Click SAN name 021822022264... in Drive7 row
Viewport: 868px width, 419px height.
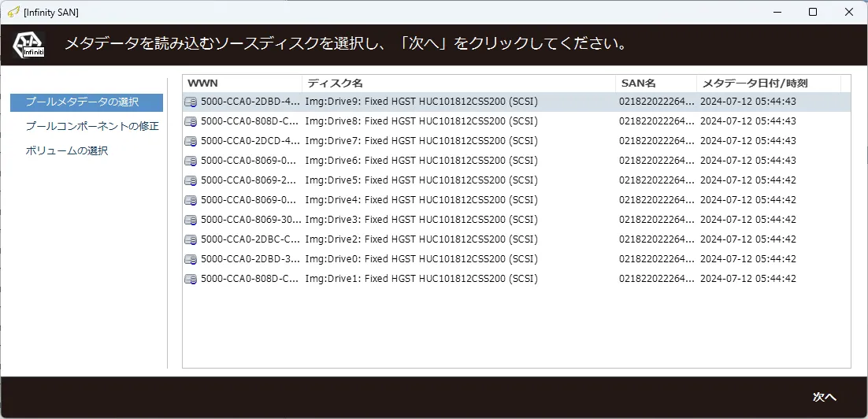pos(656,141)
